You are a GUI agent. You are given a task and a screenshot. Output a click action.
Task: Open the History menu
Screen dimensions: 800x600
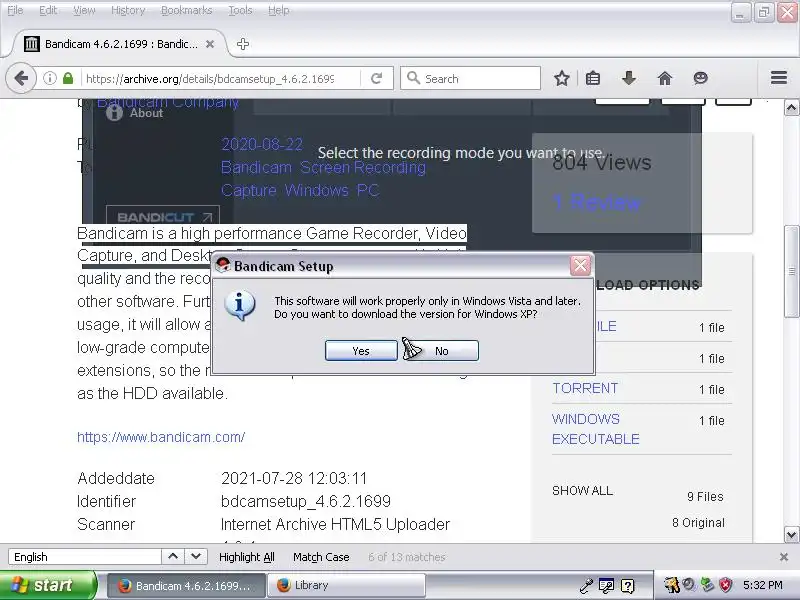[128, 10]
